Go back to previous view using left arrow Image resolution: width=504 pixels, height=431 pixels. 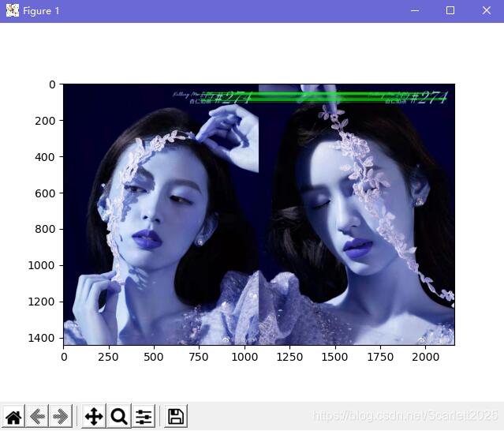(x=37, y=416)
